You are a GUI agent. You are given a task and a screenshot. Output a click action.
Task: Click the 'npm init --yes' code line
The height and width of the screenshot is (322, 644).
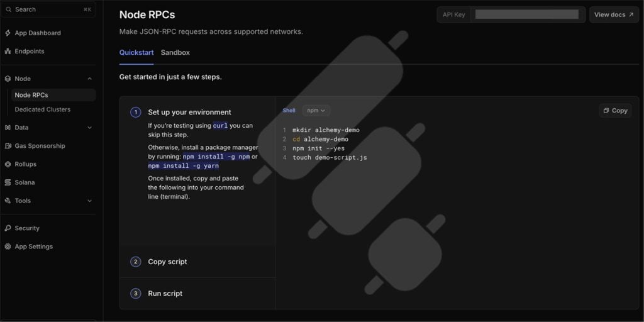tap(318, 148)
